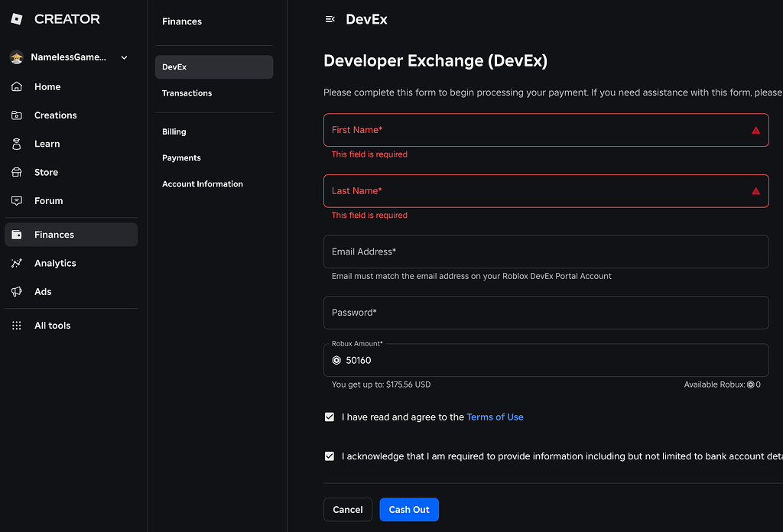The image size is (783, 532).
Task: Select the Creations icon in sidebar
Action: tap(16, 115)
